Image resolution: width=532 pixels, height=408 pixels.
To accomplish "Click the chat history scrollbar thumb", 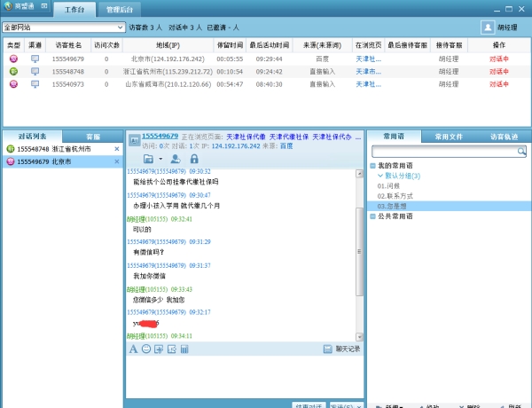I will pos(359,252).
